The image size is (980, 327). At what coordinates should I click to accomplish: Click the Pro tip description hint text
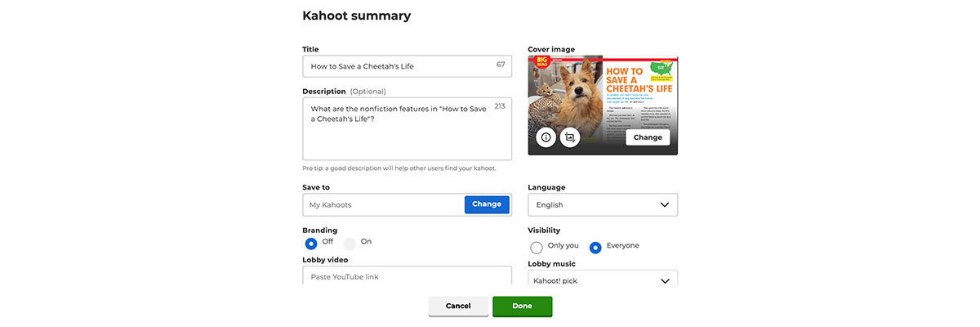tap(399, 168)
